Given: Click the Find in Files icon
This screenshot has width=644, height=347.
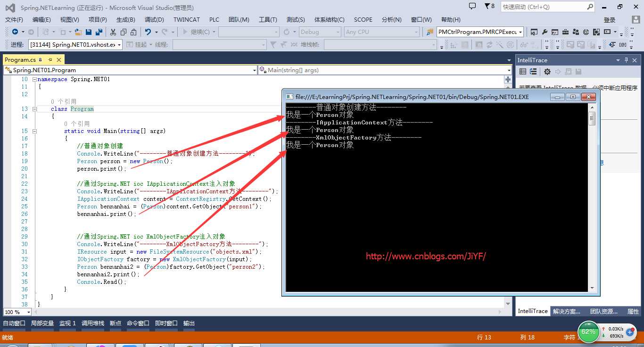Looking at the screenshot, I should [429, 32].
